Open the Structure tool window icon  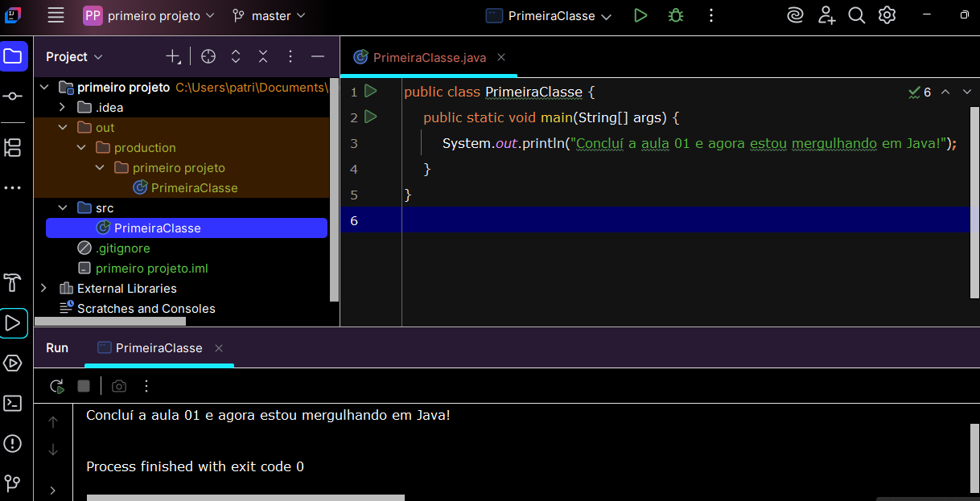pyautogui.click(x=13, y=148)
